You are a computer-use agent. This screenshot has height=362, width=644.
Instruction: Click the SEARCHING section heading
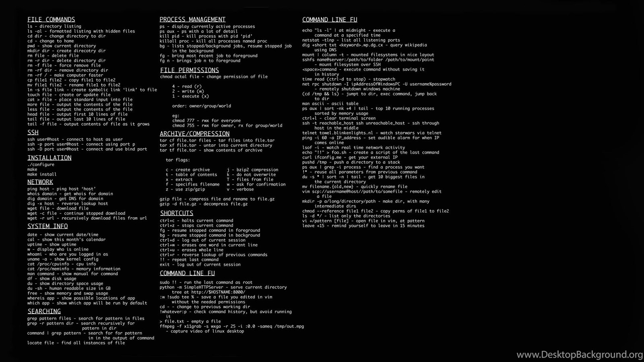44,311
